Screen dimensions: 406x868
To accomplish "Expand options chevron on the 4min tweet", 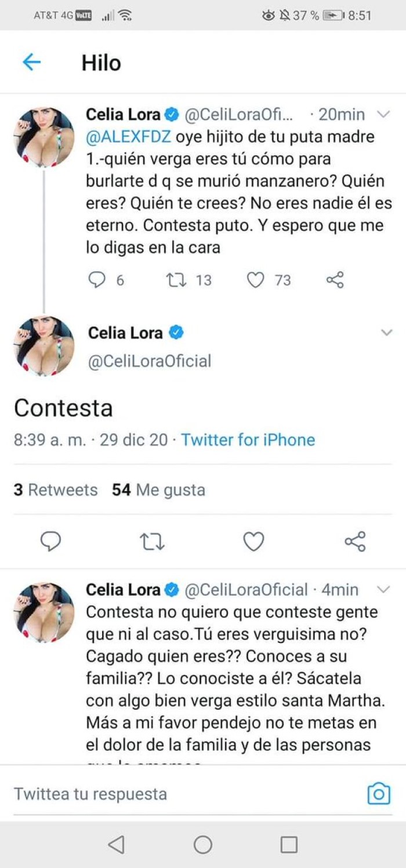I will coord(383,590).
